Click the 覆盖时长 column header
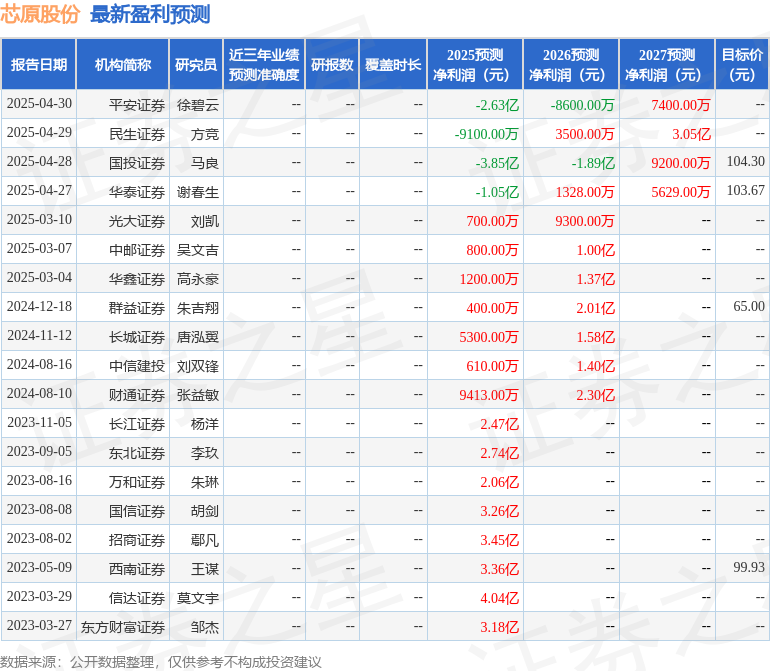Screen dimensions: 770x671 pyautogui.click(x=393, y=64)
